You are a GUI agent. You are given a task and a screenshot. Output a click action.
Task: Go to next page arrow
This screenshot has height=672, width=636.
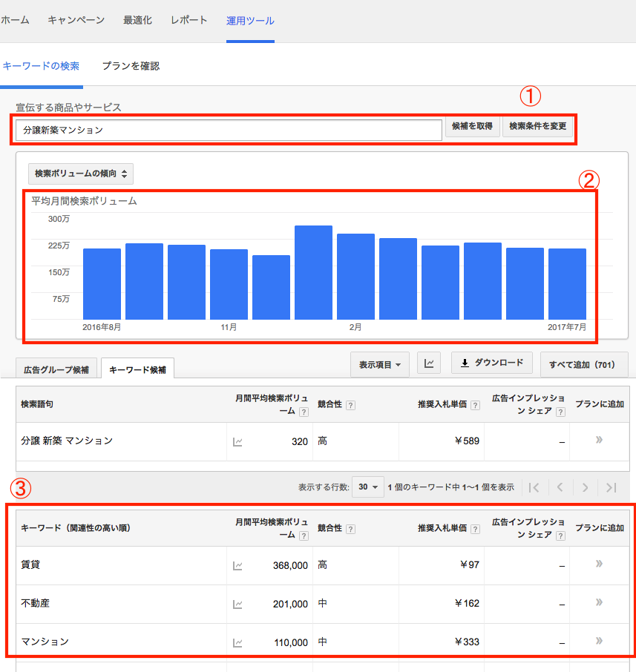pyautogui.click(x=585, y=487)
